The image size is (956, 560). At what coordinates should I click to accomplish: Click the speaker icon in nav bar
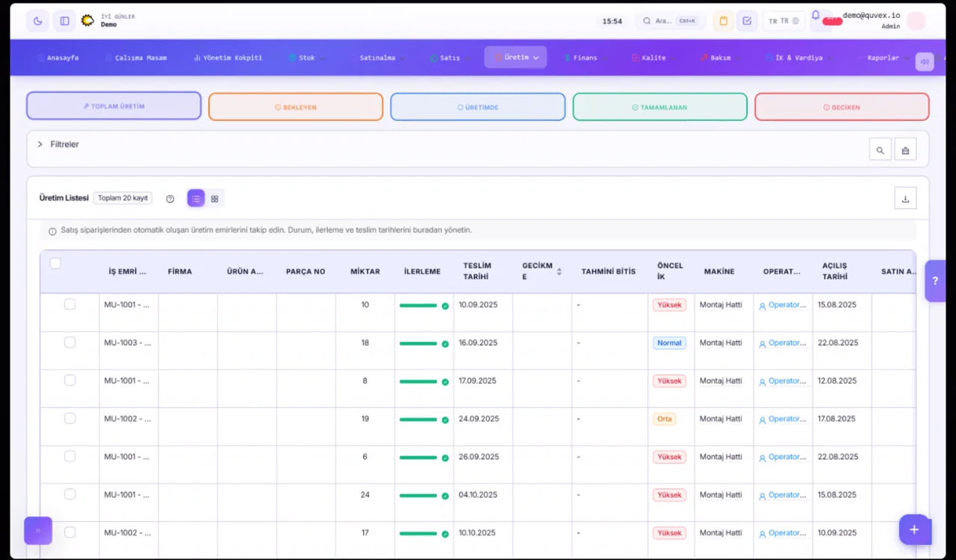pyautogui.click(x=925, y=61)
